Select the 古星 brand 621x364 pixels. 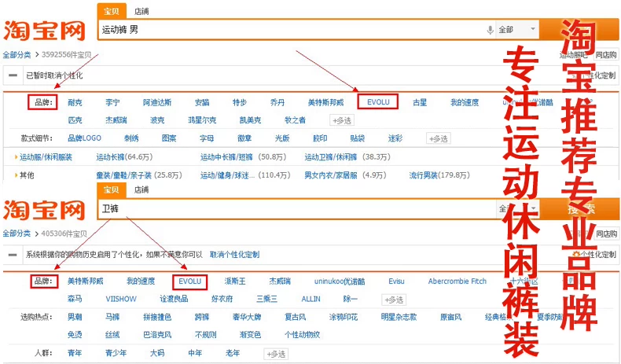(420, 102)
